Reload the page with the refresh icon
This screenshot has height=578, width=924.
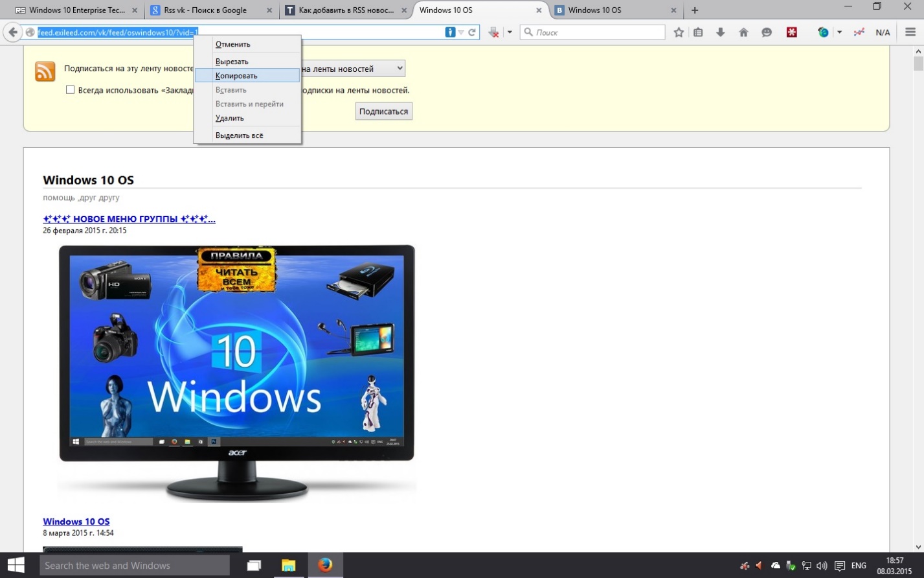[472, 32]
